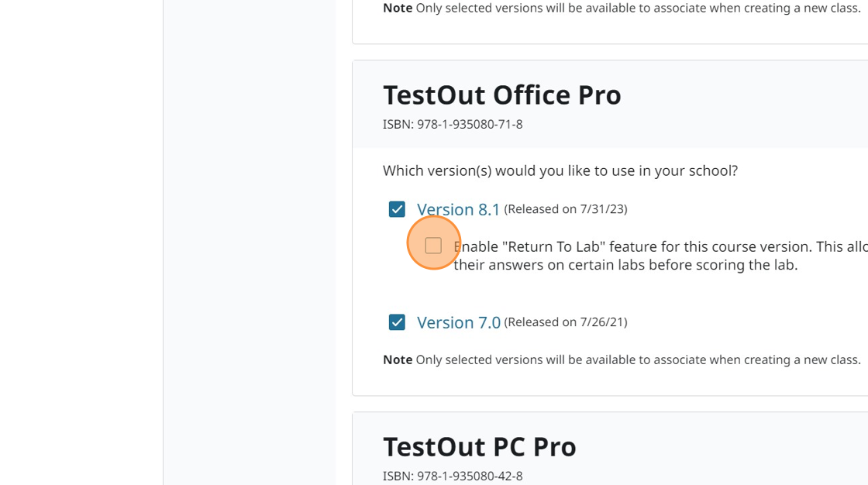868x485 pixels.
Task: Click the which versions question text
Action: 560,170
